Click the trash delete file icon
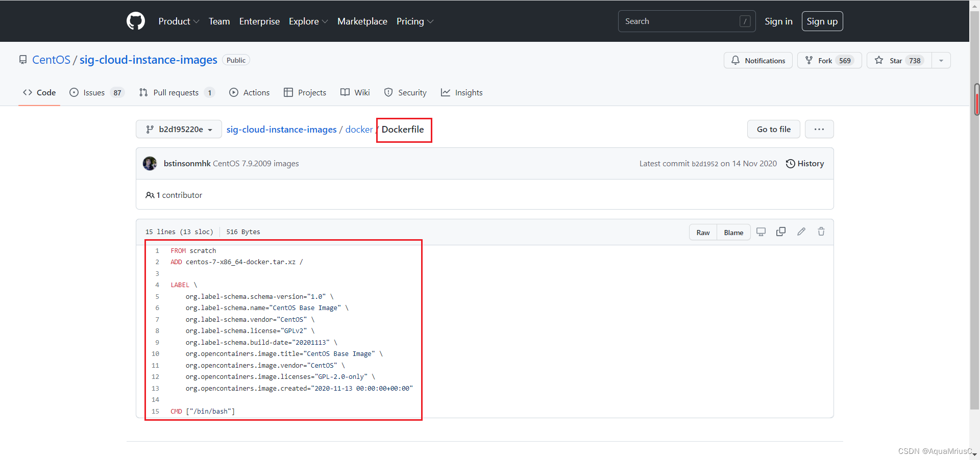 [821, 232]
